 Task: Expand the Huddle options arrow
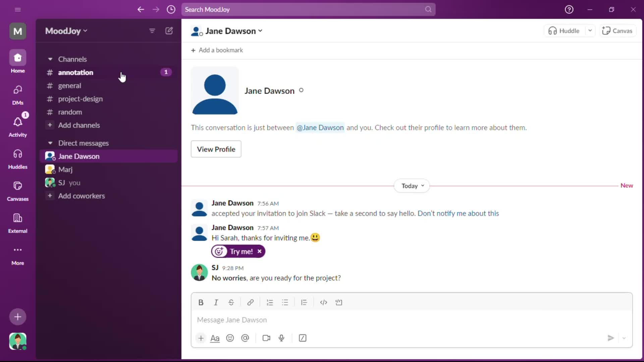pyautogui.click(x=590, y=31)
